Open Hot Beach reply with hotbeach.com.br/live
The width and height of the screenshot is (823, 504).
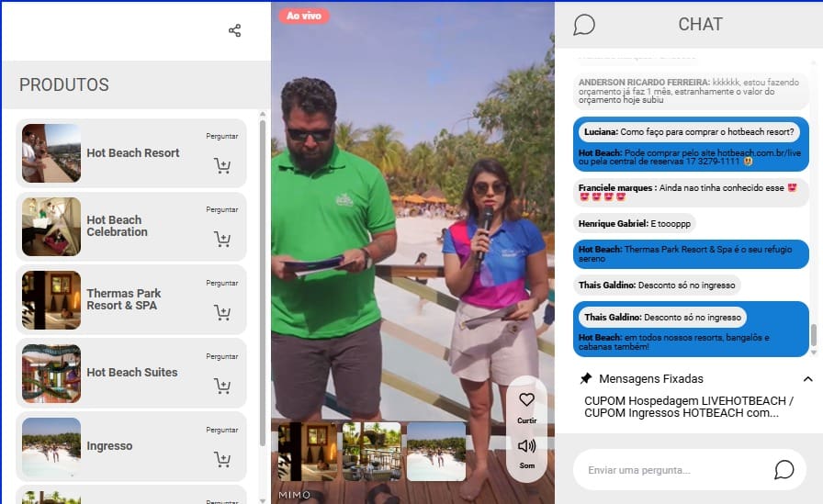click(x=689, y=157)
